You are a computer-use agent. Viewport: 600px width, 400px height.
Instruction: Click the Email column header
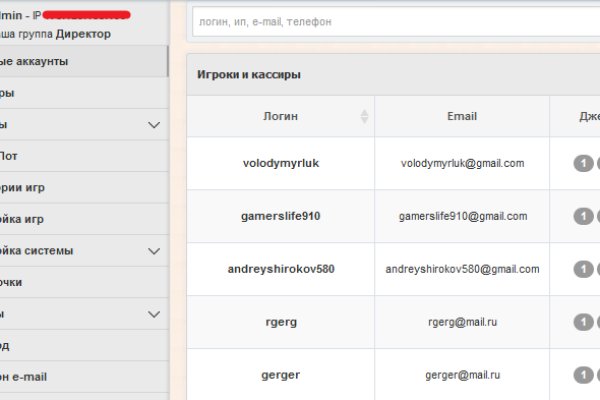coord(462,117)
